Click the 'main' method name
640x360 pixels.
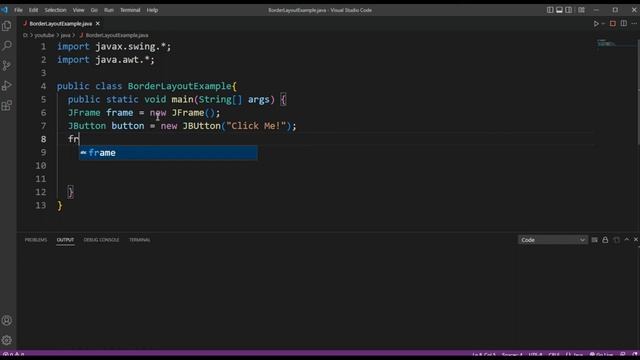click(x=182, y=99)
